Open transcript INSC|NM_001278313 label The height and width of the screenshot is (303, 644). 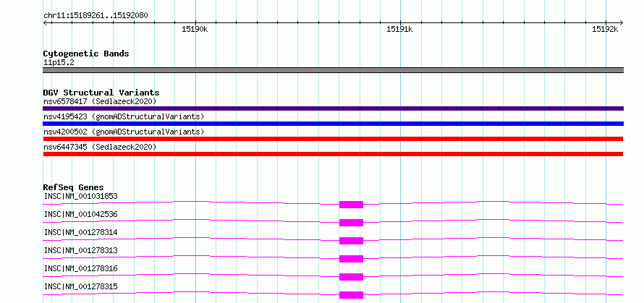pos(80,250)
